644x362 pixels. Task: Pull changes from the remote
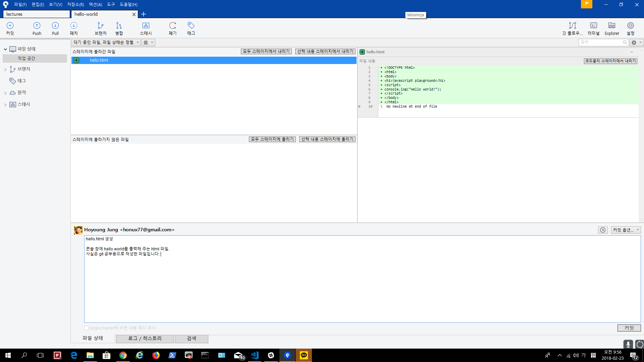(55, 28)
